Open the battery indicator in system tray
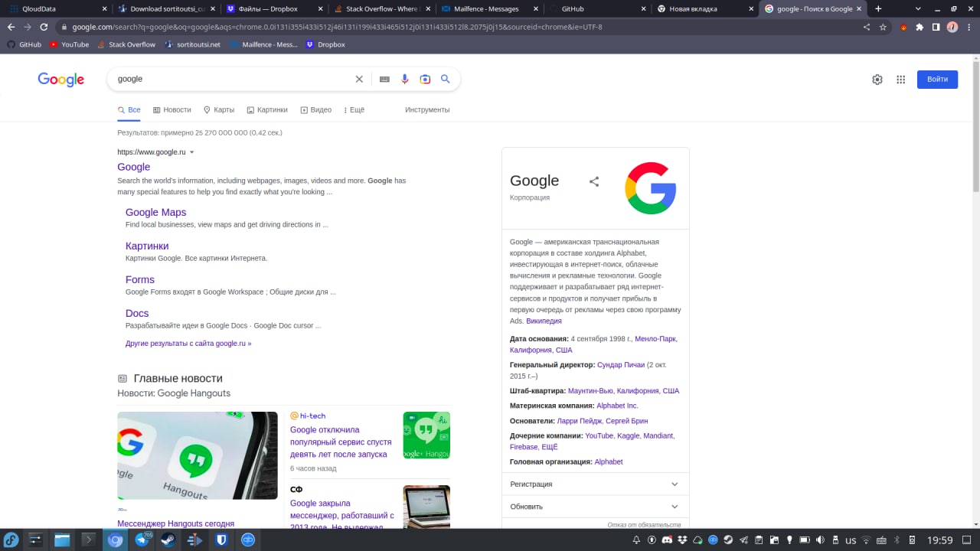This screenshot has width=980, height=551. tap(805, 540)
